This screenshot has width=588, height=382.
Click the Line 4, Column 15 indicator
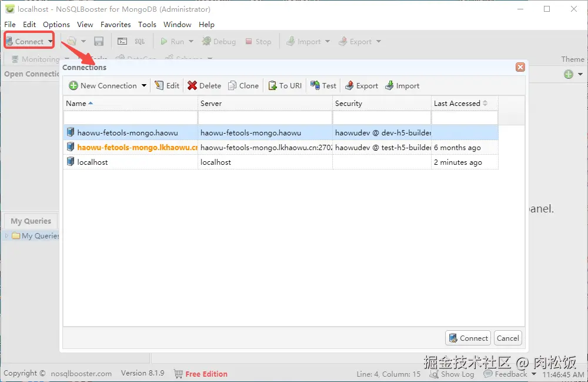coord(389,374)
